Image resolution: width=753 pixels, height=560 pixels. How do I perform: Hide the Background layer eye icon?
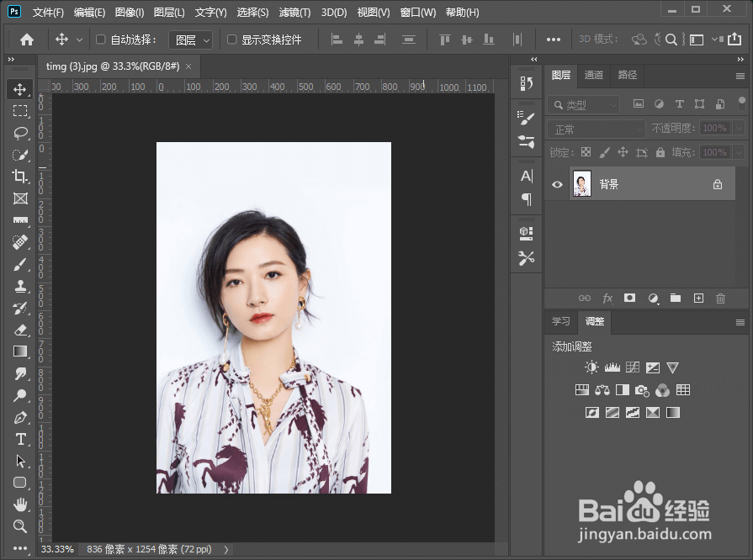click(557, 184)
